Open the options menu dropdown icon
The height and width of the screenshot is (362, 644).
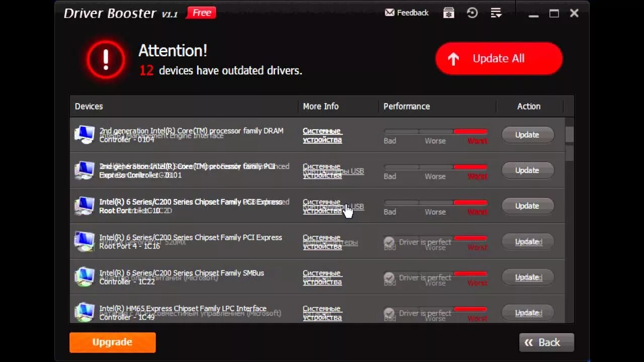coord(496,13)
